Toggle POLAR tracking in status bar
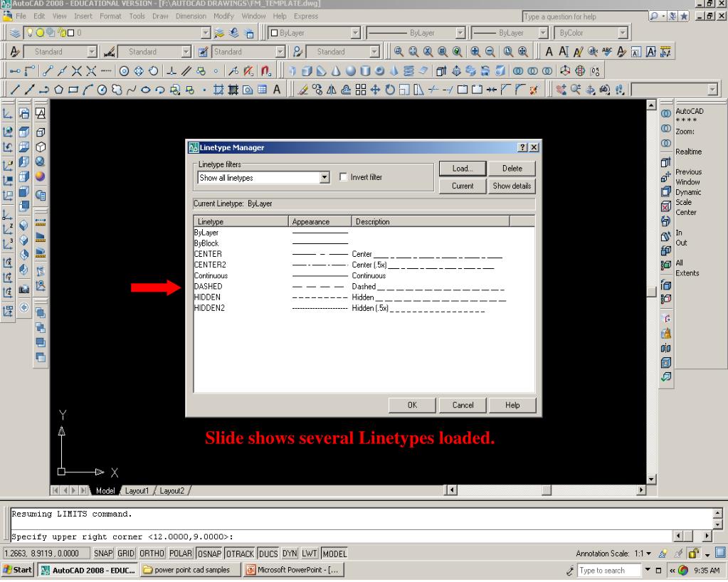 (x=181, y=554)
